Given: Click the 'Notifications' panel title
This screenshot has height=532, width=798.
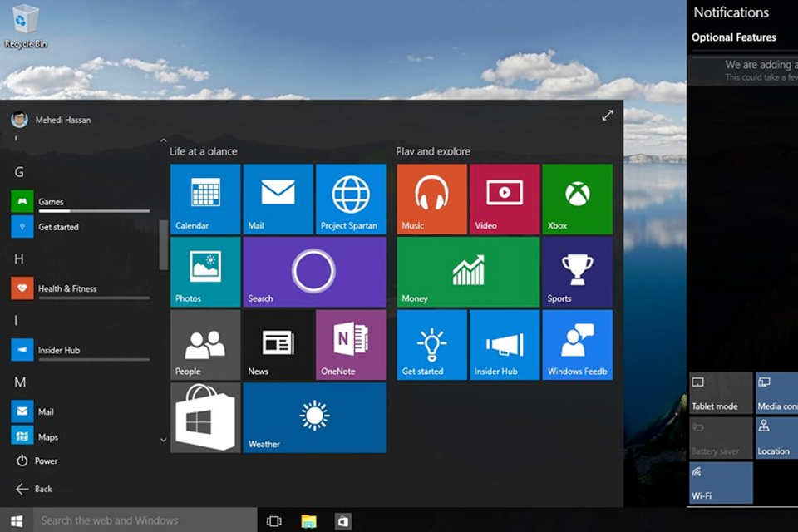Looking at the screenshot, I should click(731, 12).
